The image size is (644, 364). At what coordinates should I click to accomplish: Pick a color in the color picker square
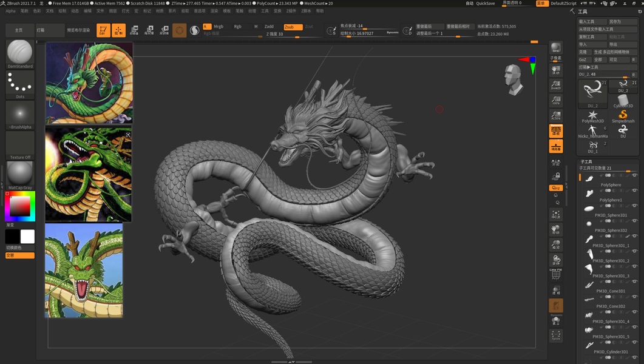tap(19, 206)
